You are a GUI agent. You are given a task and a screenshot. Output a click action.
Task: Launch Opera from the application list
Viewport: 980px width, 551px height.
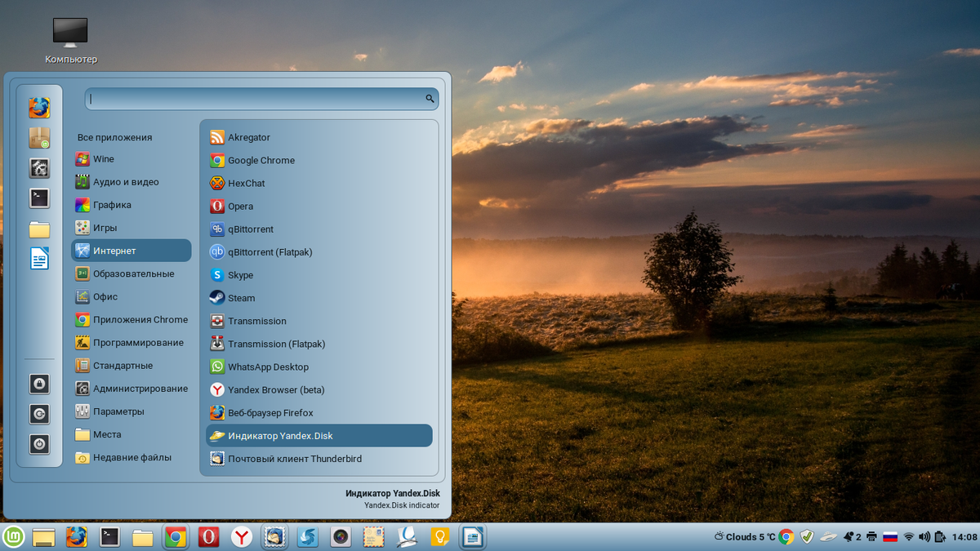318,206
